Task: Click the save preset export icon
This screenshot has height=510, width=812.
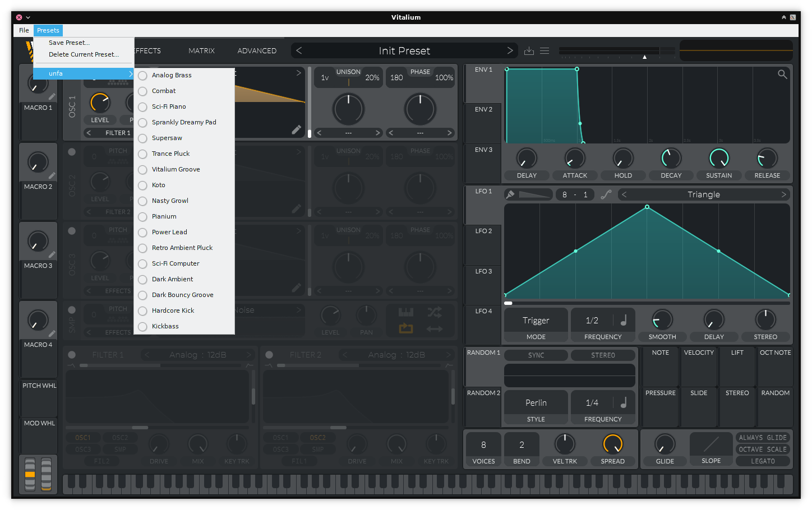Action: pos(529,51)
